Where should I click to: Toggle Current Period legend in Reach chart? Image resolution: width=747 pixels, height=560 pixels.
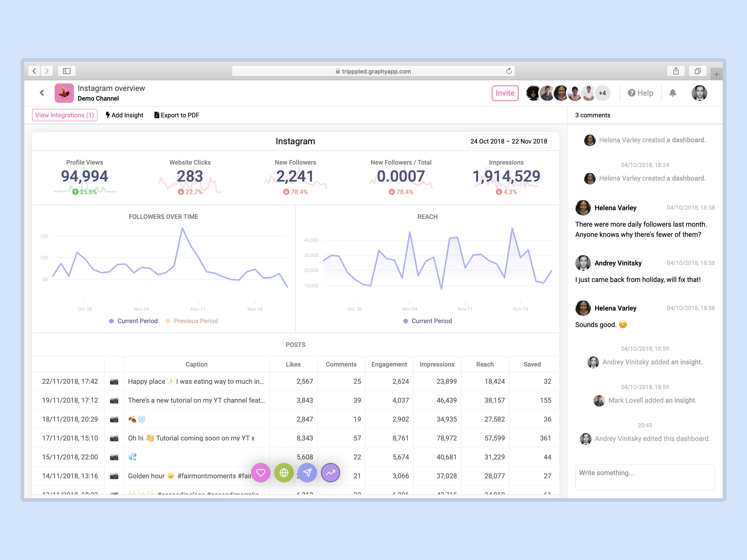(x=428, y=321)
